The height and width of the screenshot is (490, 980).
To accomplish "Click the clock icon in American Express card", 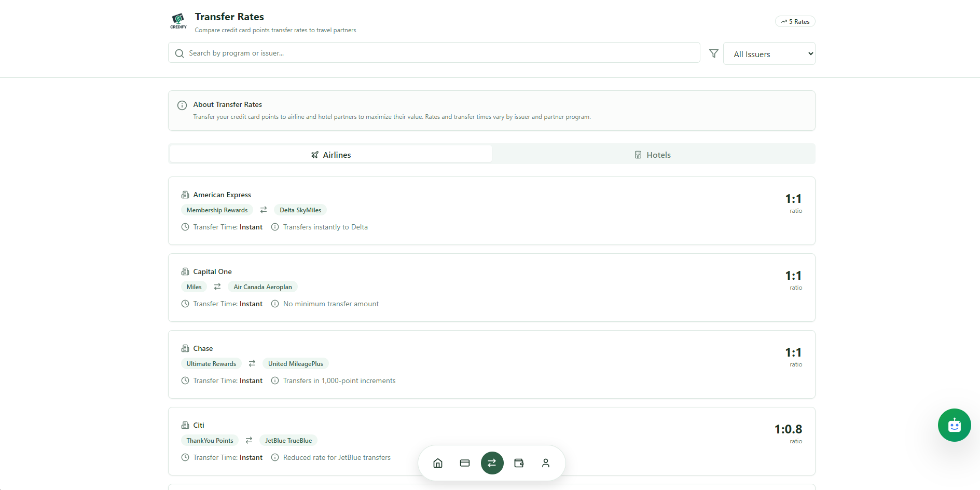I will point(185,227).
